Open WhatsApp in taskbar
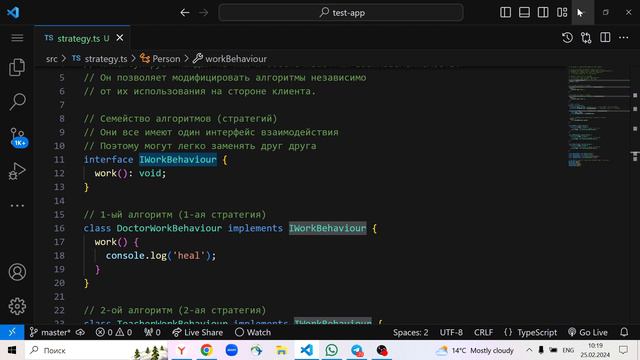Screen dimensions: 640x360 pyautogui.click(x=331, y=350)
